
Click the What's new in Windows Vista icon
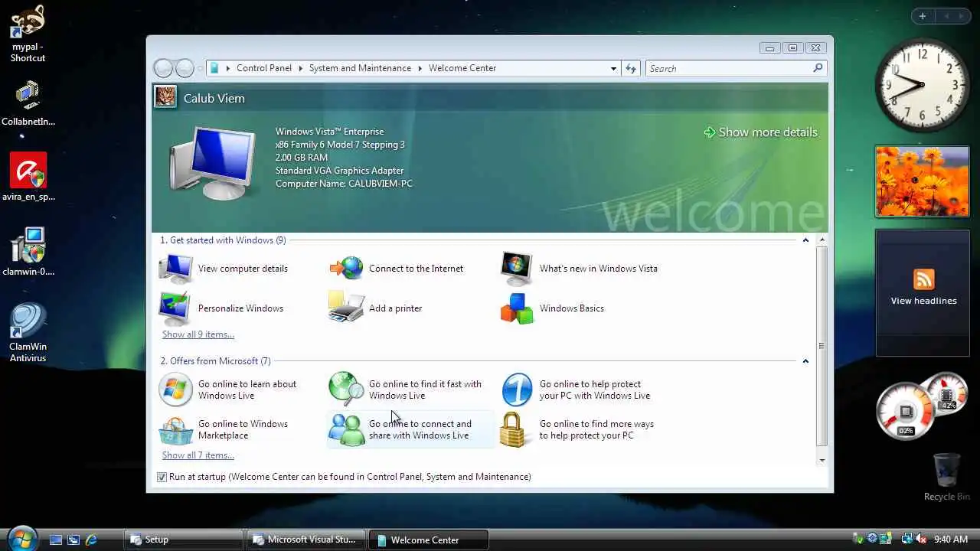(x=517, y=269)
